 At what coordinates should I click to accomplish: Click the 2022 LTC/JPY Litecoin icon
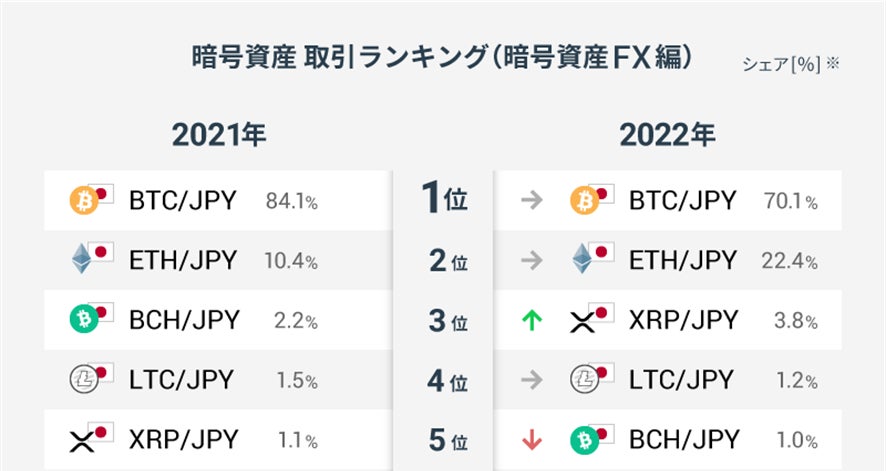(x=583, y=380)
